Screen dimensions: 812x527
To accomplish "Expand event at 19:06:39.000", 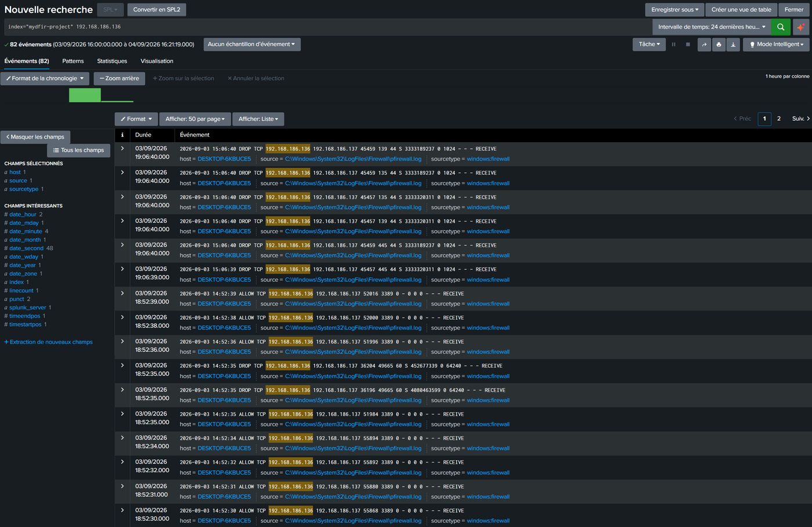I will [122, 269].
